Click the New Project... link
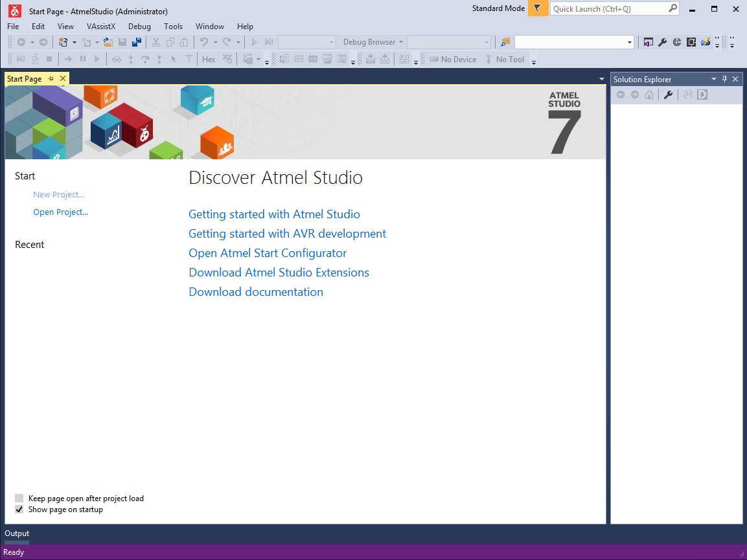This screenshot has width=747, height=560. [x=58, y=194]
